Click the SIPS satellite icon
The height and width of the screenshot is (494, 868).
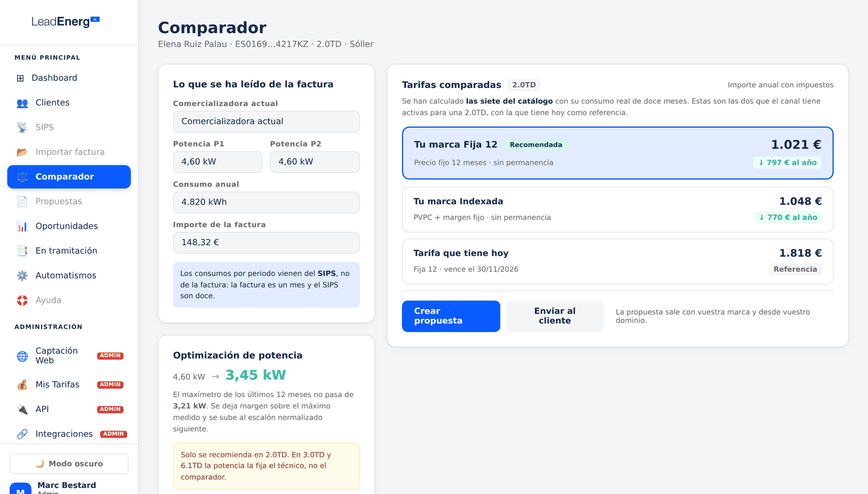[22, 128]
